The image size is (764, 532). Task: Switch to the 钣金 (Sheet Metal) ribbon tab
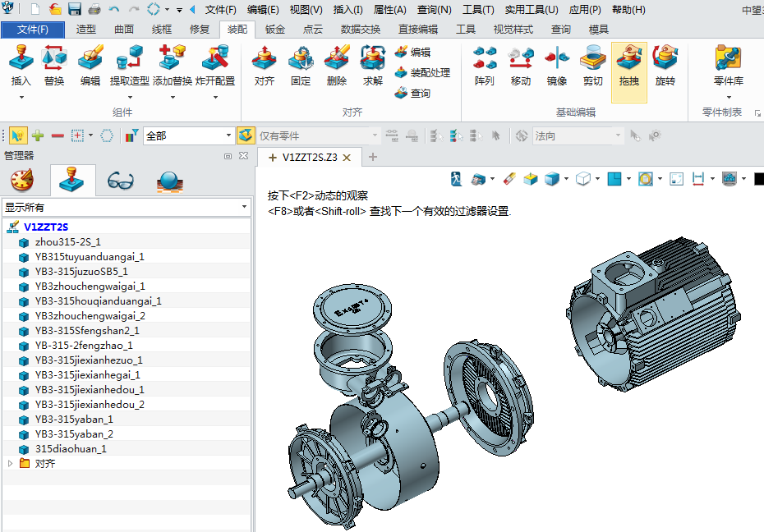click(275, 30)
